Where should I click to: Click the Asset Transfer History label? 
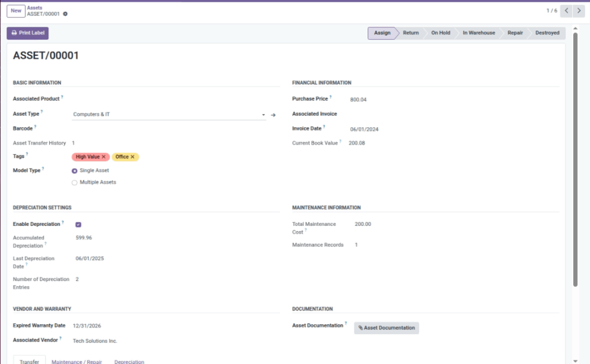39,143
